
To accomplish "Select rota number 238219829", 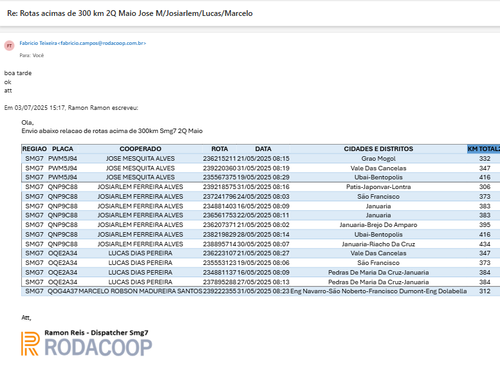I will (219, 235).
